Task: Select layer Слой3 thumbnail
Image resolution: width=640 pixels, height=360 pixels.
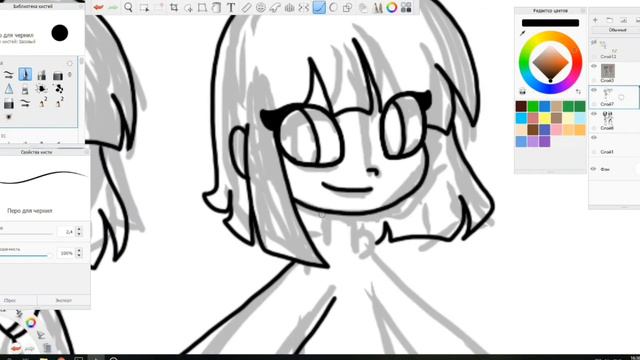Action: point(608,71)
